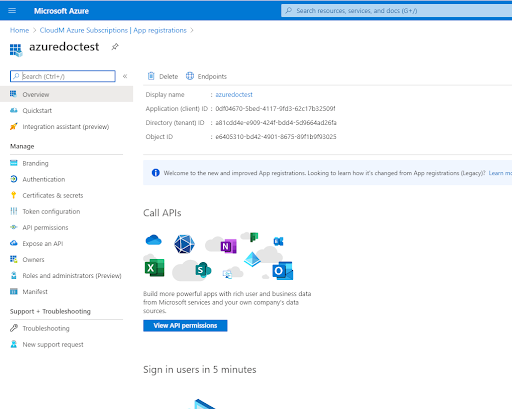512x409 pixels.
Task: Open Roles and administrators (Preview)
Action: 72,276
